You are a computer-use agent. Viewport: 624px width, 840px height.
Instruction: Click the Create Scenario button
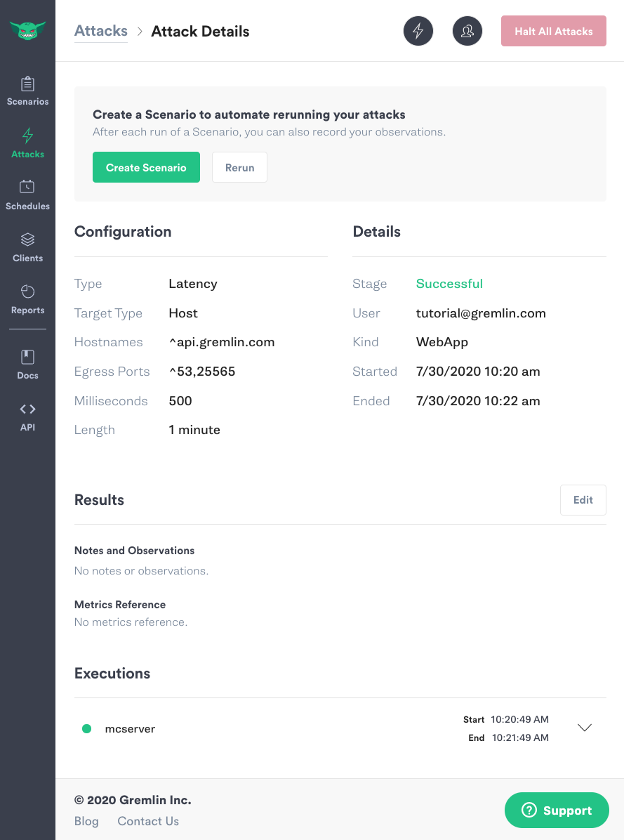click(146, 167)
